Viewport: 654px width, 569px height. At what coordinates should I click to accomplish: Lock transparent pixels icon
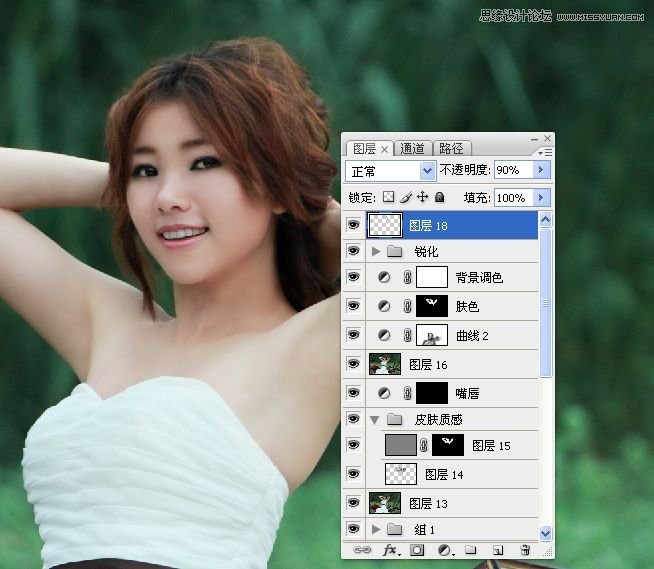click(x=388, y=197)
